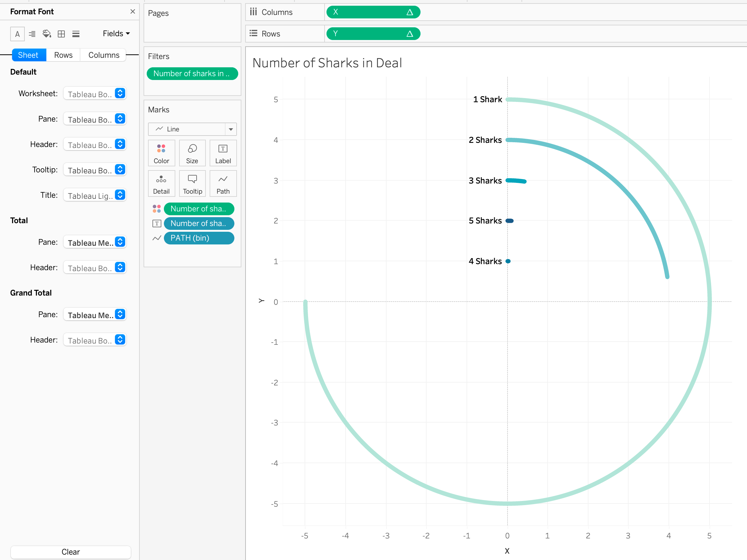This screenshot has width=747, height=560.
Task: Click the Label marks card button
Action: [x=223, y=153]
